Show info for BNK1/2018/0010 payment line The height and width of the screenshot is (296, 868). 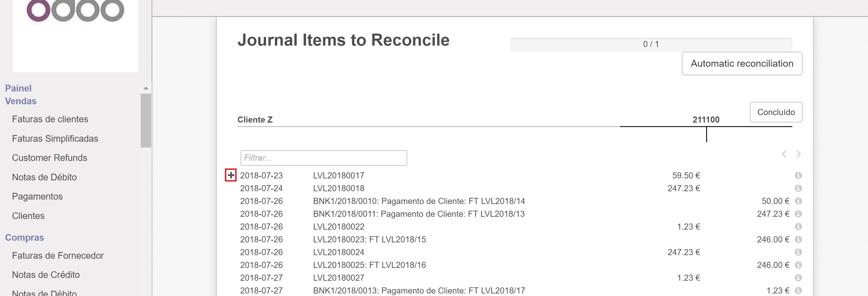[798, 201]
